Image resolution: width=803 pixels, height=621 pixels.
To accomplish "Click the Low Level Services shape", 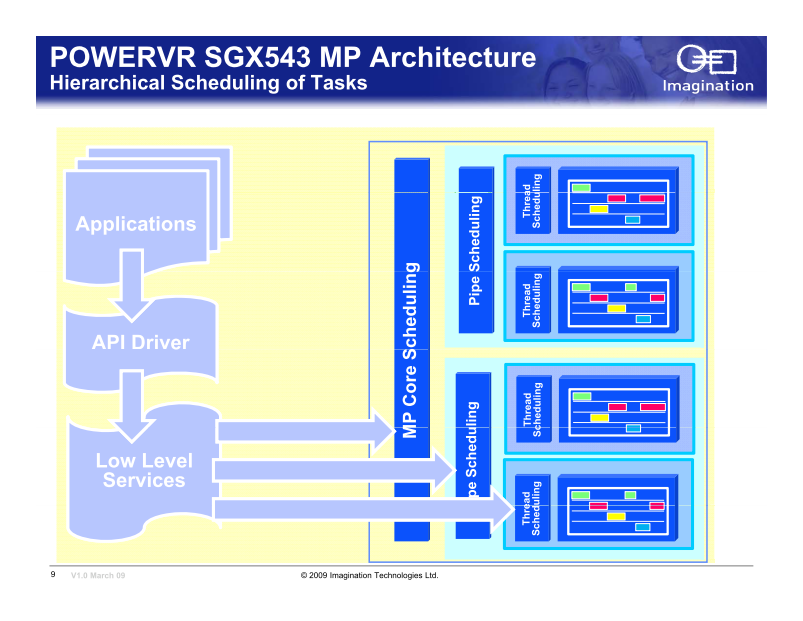I will click(143, 471).
